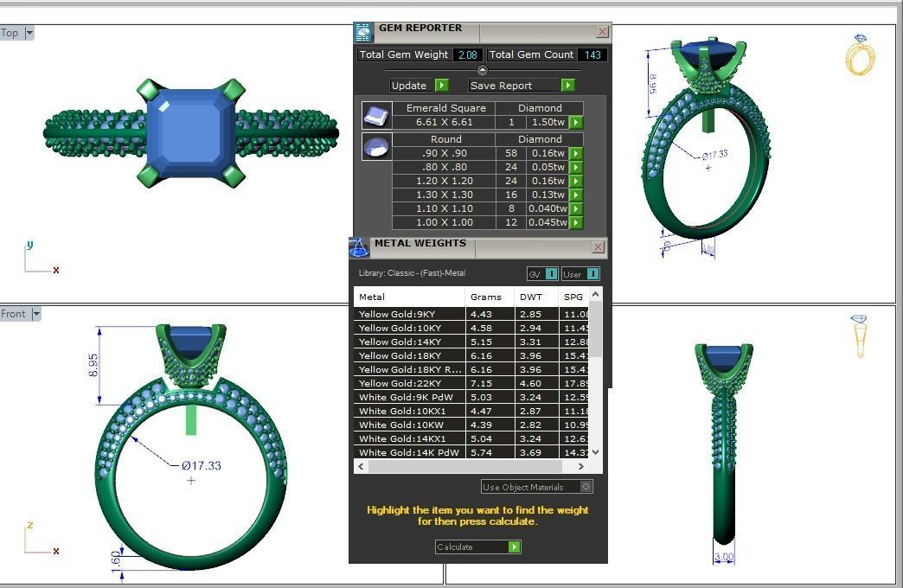This screenshot has height=588, width=903.
Task: Close the Metal Weights panel
Action: pos(599,247)
